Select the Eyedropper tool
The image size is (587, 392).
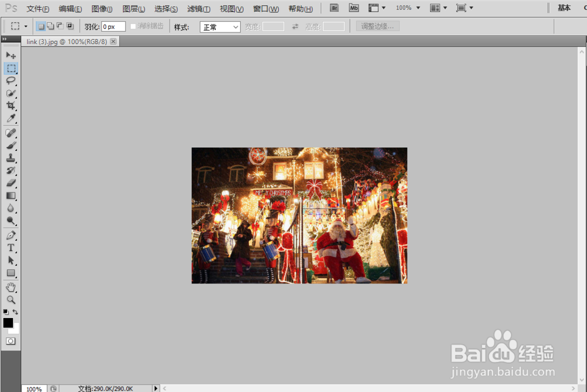[11, 119]
